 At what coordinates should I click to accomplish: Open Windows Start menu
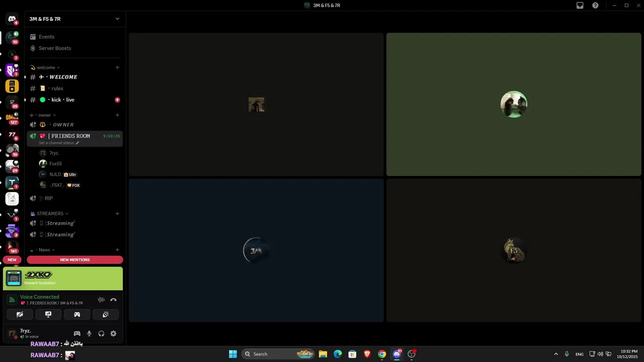pos(233,354)
